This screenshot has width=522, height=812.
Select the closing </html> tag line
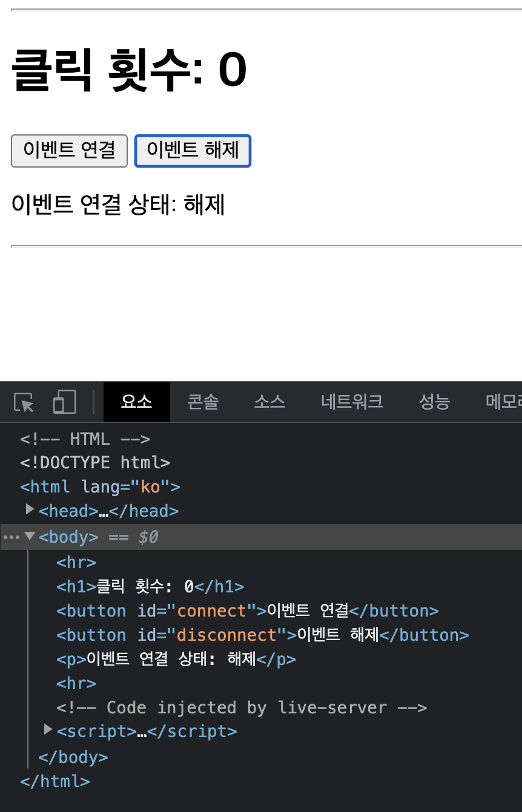click(55, 781)
